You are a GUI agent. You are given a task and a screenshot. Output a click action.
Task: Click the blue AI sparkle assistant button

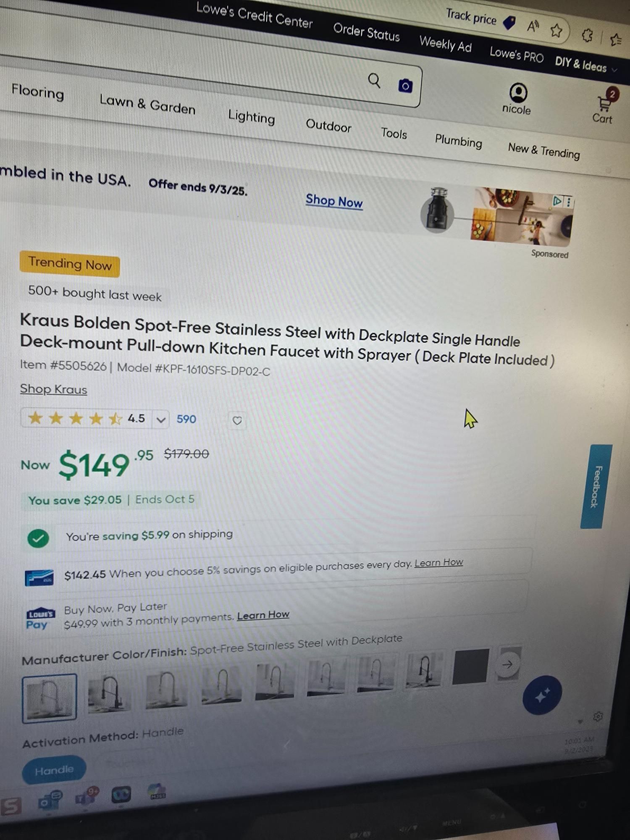pos(542,695)
